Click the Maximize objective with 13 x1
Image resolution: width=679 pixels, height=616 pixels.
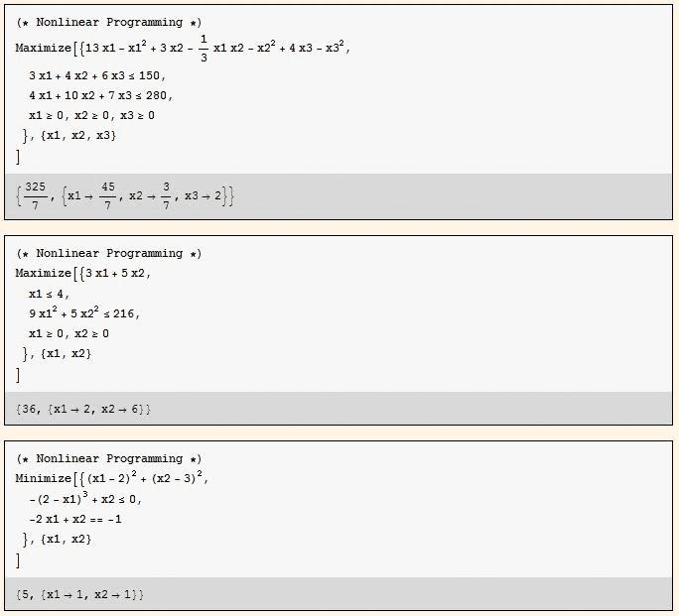184,48
